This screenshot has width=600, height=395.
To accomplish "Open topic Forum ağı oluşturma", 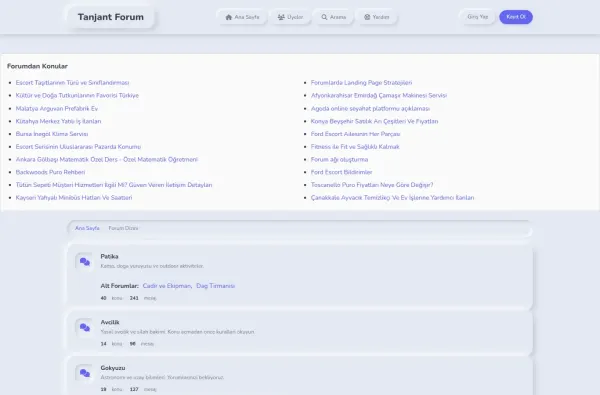I will pyautogui.click(x=339, y=159).
